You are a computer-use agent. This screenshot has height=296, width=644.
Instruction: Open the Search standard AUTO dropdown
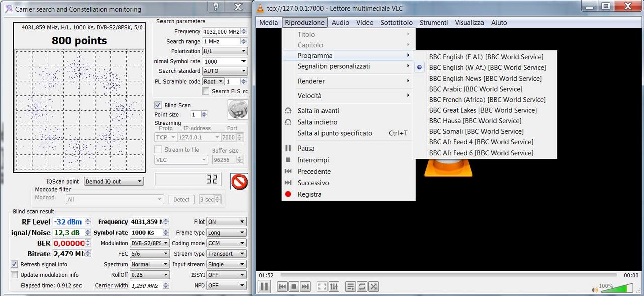[x=224, y=71]
